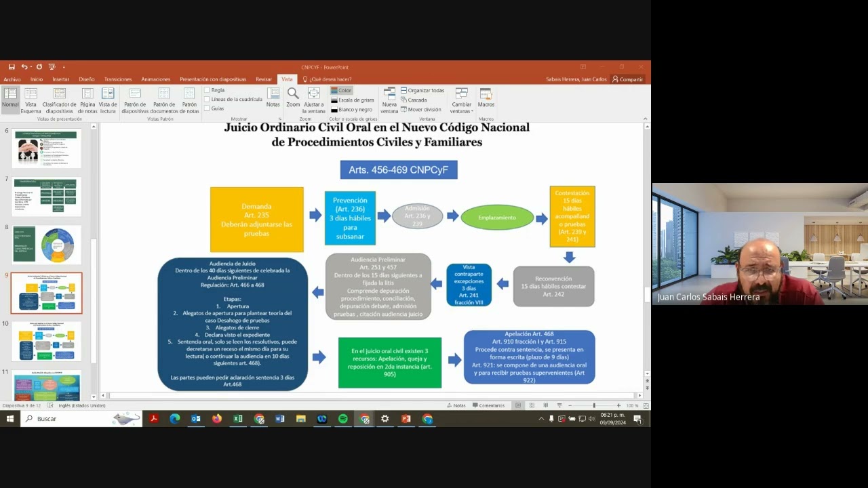Open quick access toolbar customize dropdown

coord(64,67)
